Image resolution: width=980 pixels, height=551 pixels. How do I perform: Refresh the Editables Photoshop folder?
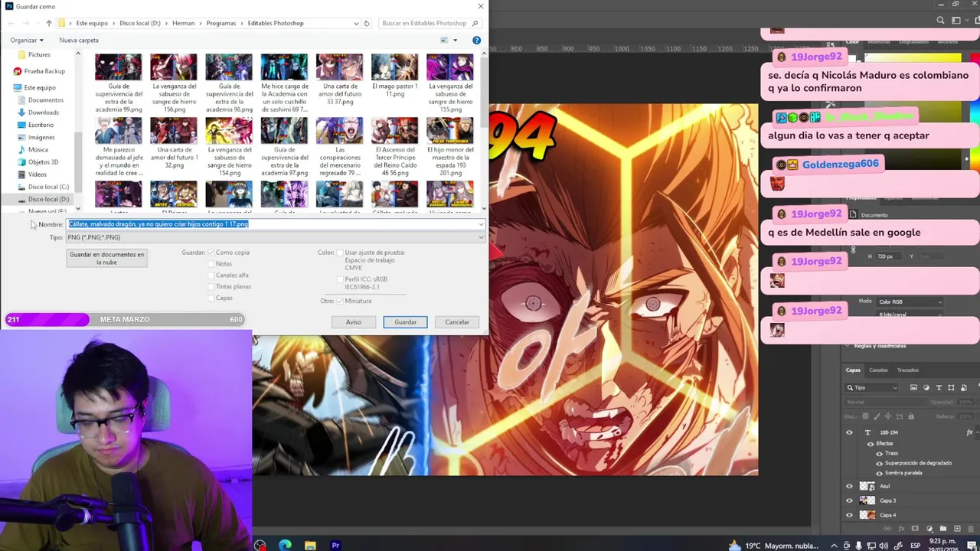coord(367,23)
